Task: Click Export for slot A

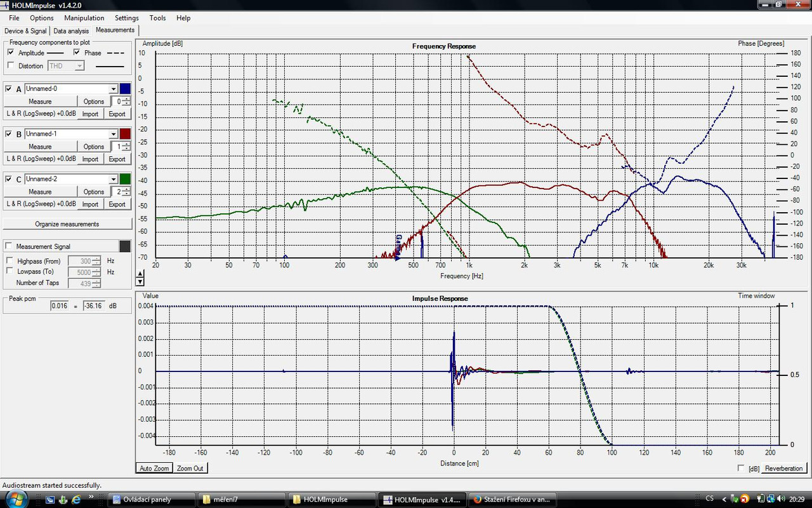Action: 117,114
